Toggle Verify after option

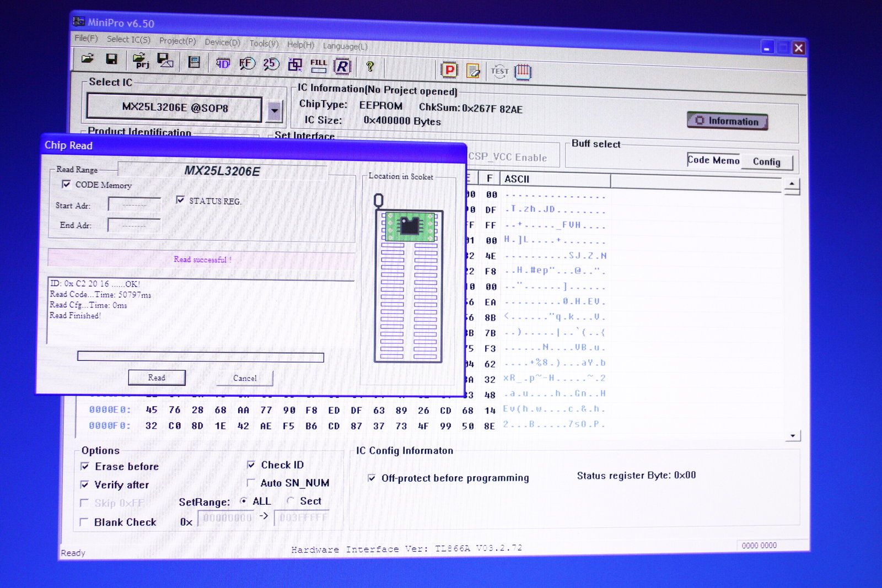tap(84, 484)
